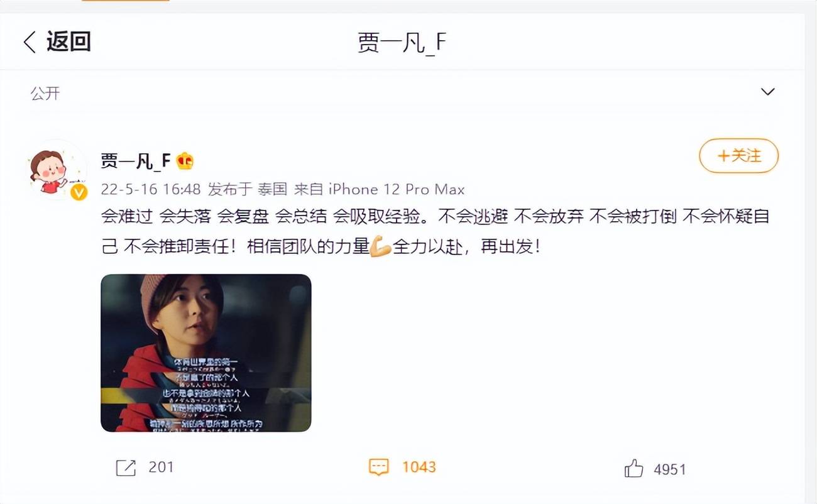This screenshot has width=817, height=504.
Task: Click the post timestamp 22-5-16 16:48
Action: pos(151,189)
